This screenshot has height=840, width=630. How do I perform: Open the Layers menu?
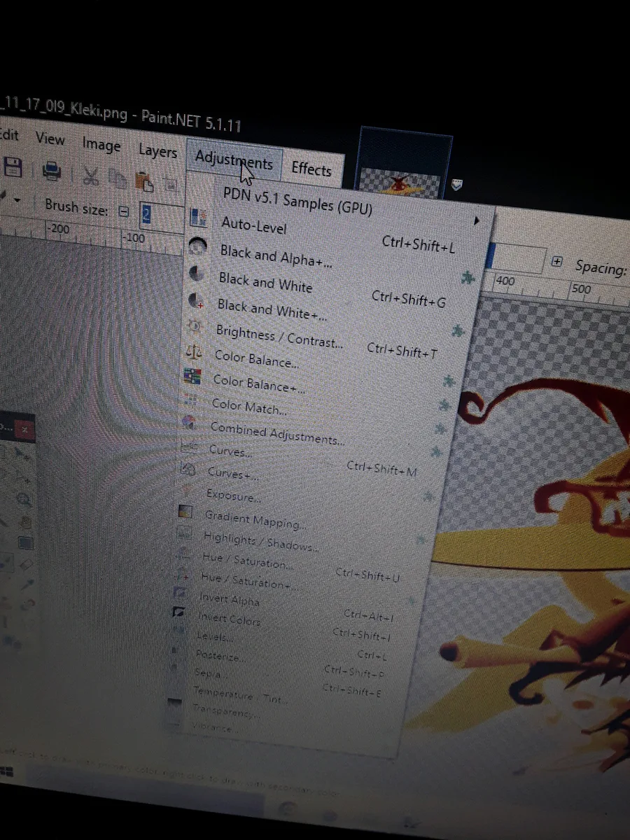[x=157, y=150]
